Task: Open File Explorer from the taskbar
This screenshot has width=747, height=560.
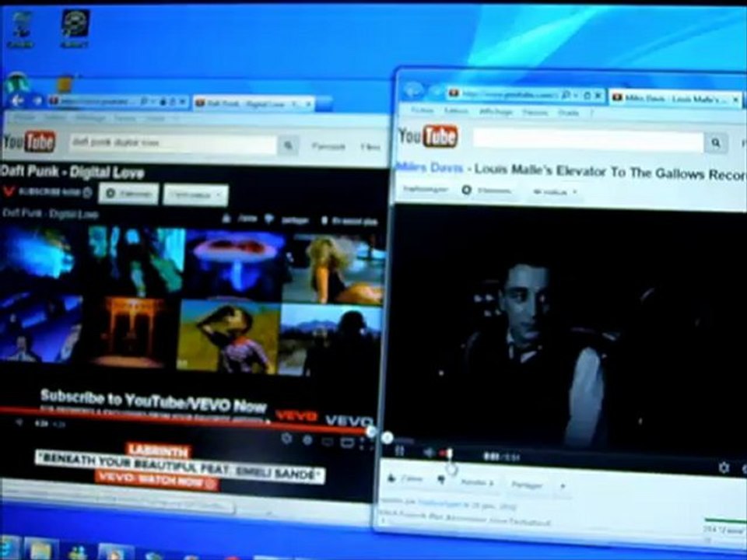Action: (41, 551)
